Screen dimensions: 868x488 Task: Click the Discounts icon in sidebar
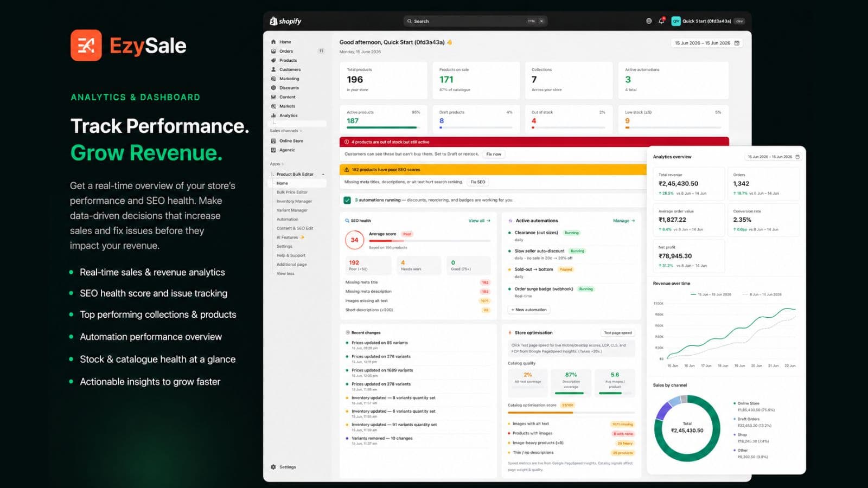pos(273,88)
